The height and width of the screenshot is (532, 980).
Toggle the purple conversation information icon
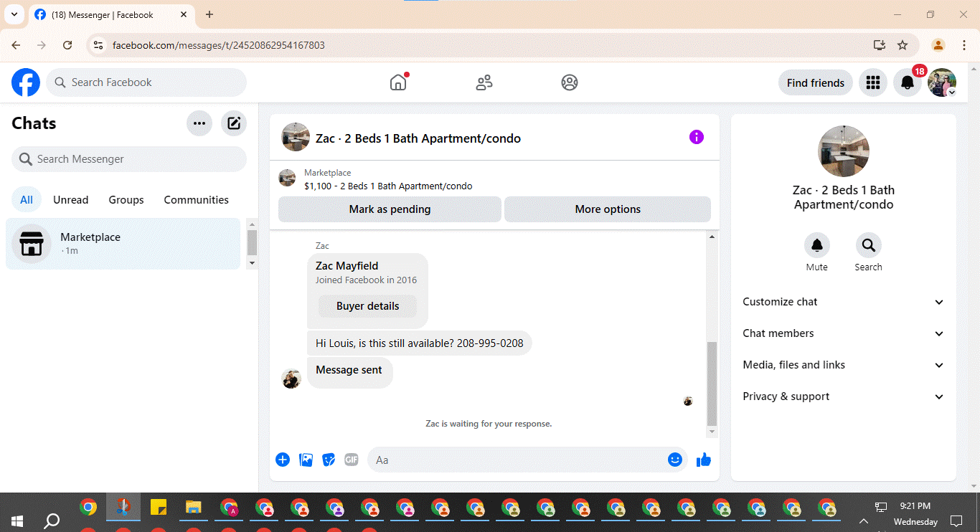click(697, 137)
